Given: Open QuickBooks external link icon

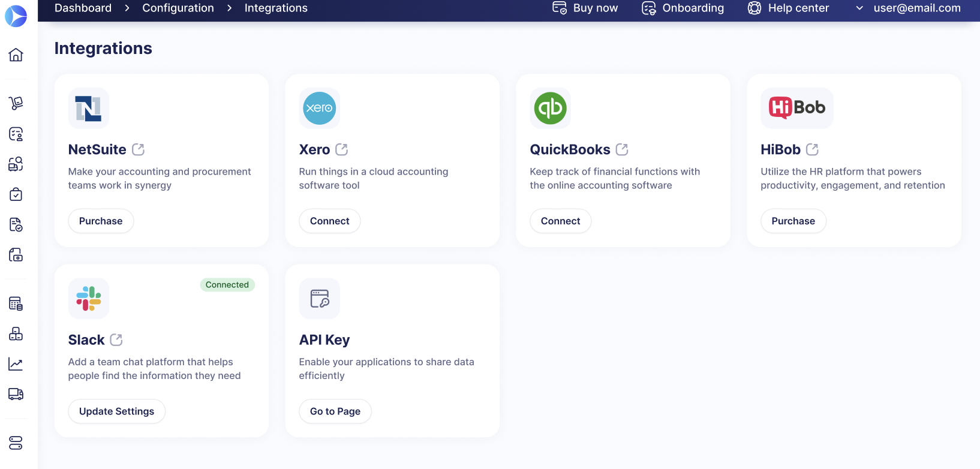Looking at the screenshot, I should [622, 149].
